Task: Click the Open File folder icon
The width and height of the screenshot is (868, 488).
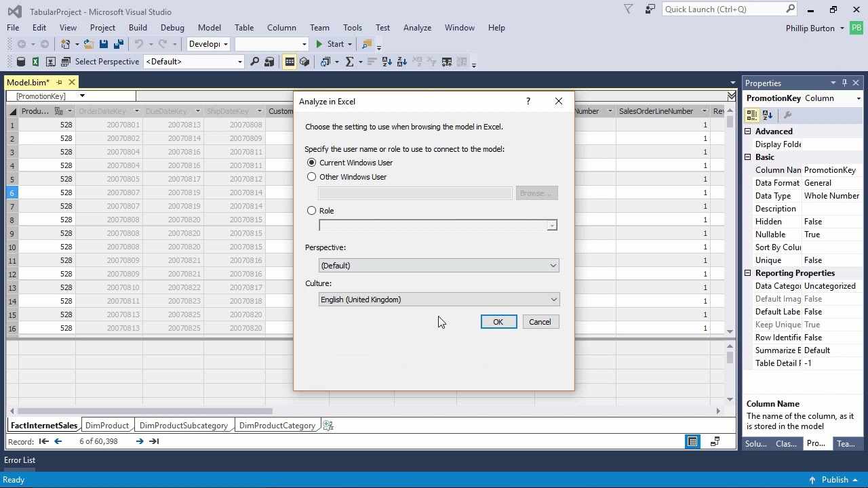Action: click(x=88, y=44)
